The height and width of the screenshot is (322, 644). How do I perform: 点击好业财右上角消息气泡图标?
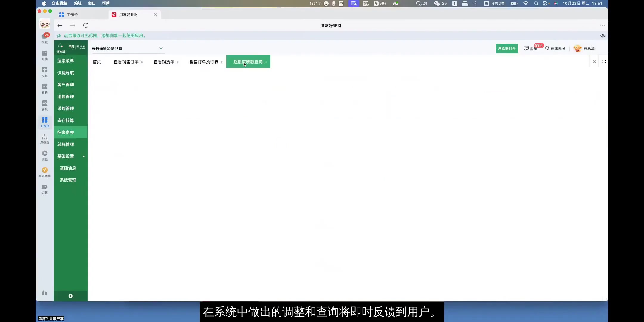tap(526, 48)
